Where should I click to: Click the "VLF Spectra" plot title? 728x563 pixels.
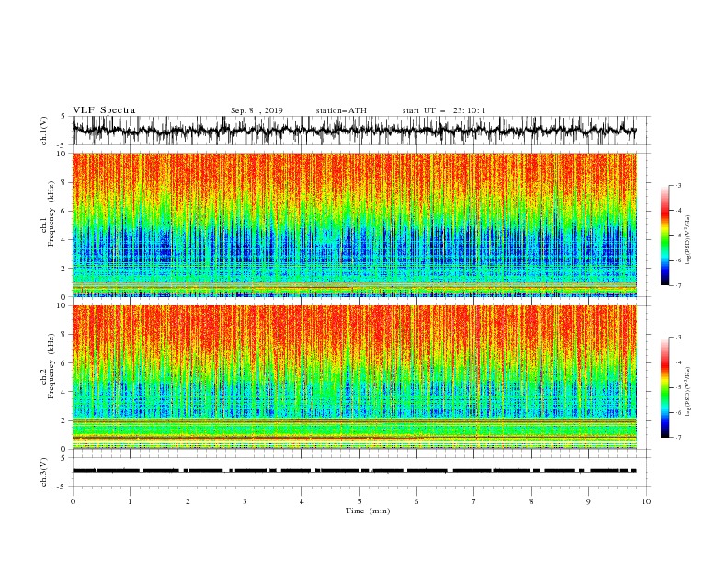pos(104,110)
